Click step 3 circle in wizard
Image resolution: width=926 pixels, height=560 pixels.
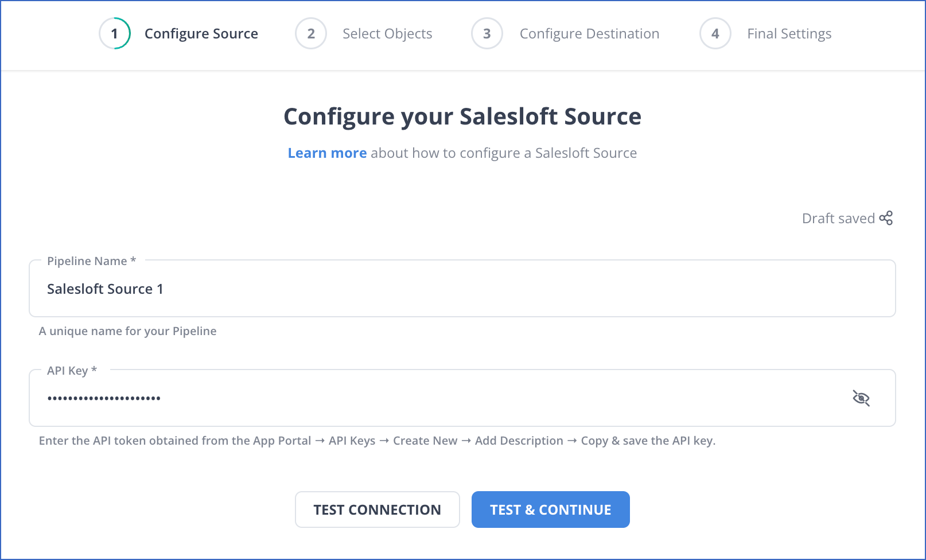coord(487,33)
